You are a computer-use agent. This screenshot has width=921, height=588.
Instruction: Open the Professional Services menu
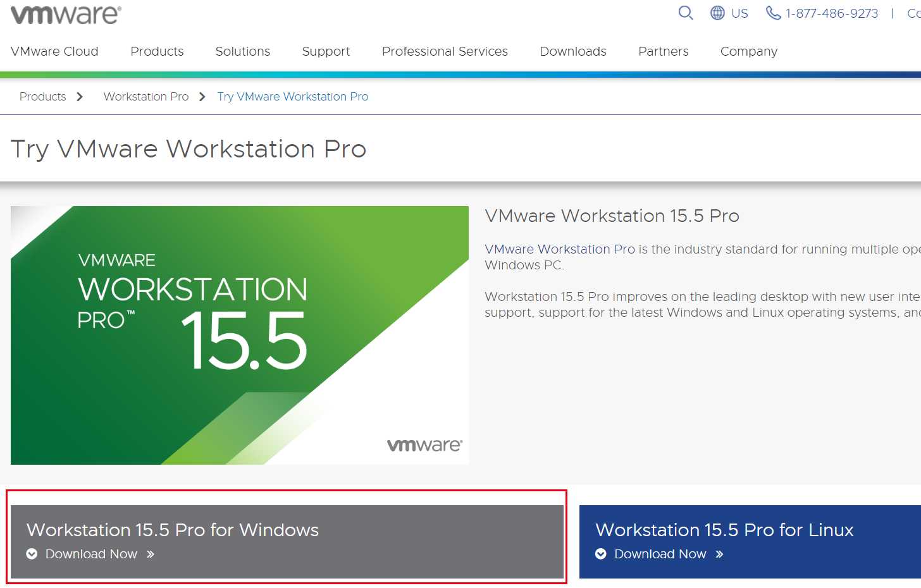point(445,51)
